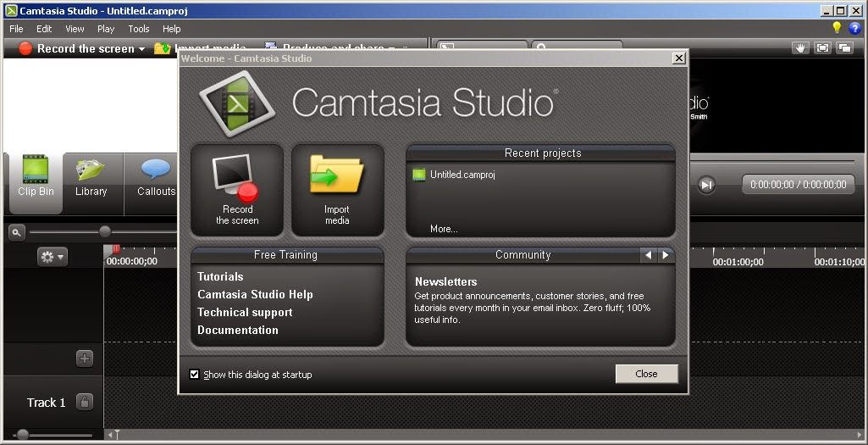Open the File menu
The image size is (868, 445).
17,29
